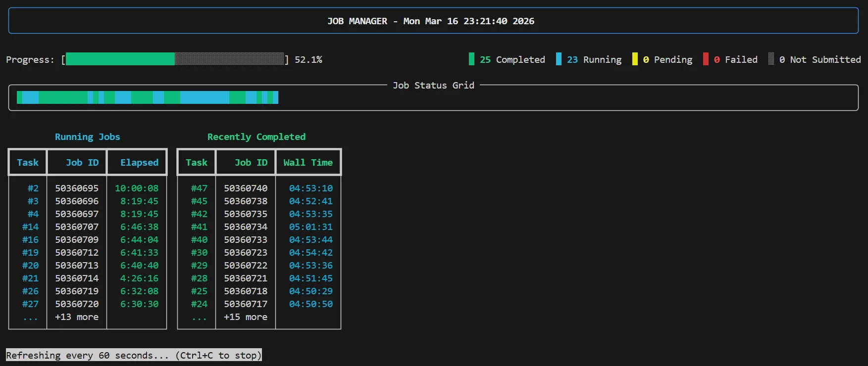This screenshot has height=366, width=868.
Task: Click the elapsed time 6:46:38
Action: (139, 227)
